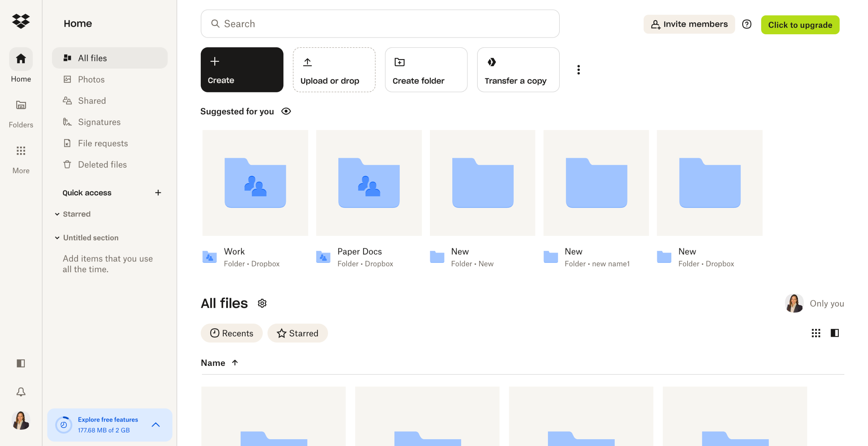Open Deleted files in sidebar
This screenshot has height=446, width=868.
coord(102,165)
